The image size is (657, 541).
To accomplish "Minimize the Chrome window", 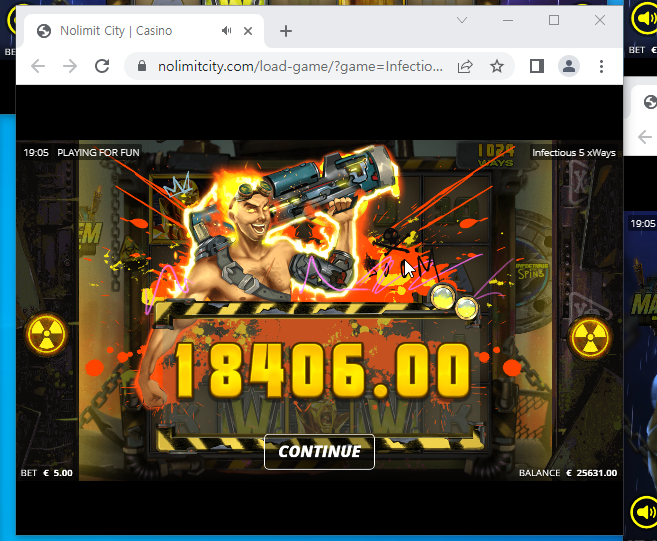I will [508, 20].
